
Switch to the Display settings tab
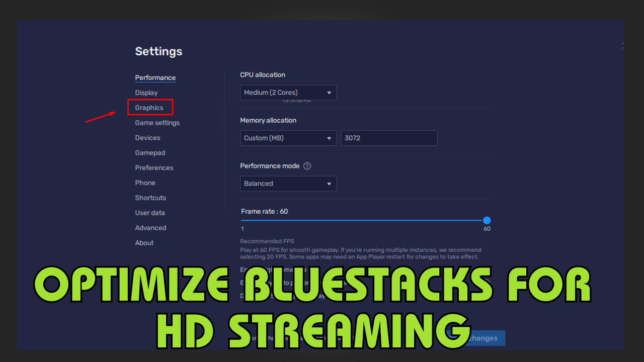pos(146,93)
